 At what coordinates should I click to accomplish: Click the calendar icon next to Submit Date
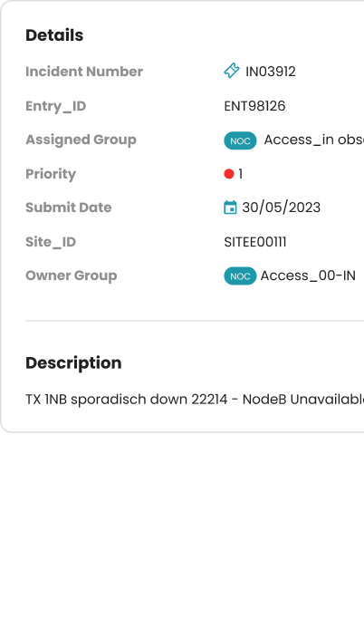point(230,208)
